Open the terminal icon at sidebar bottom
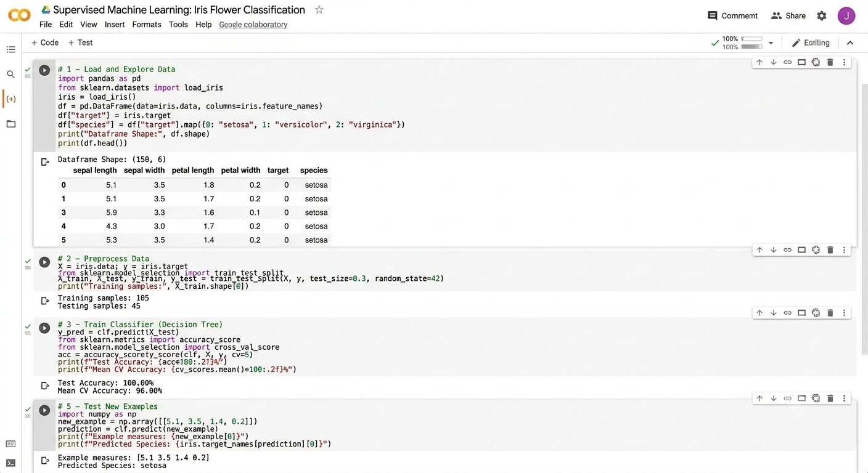 point(10,463)
